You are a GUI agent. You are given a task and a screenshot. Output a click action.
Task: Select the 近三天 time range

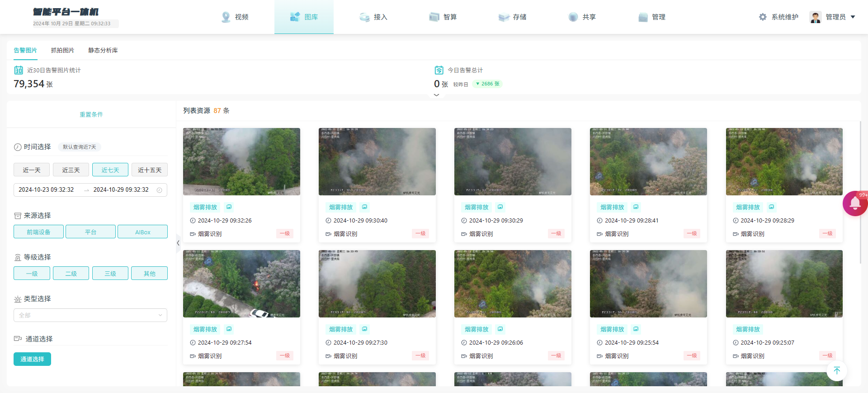tap(71, 170)
